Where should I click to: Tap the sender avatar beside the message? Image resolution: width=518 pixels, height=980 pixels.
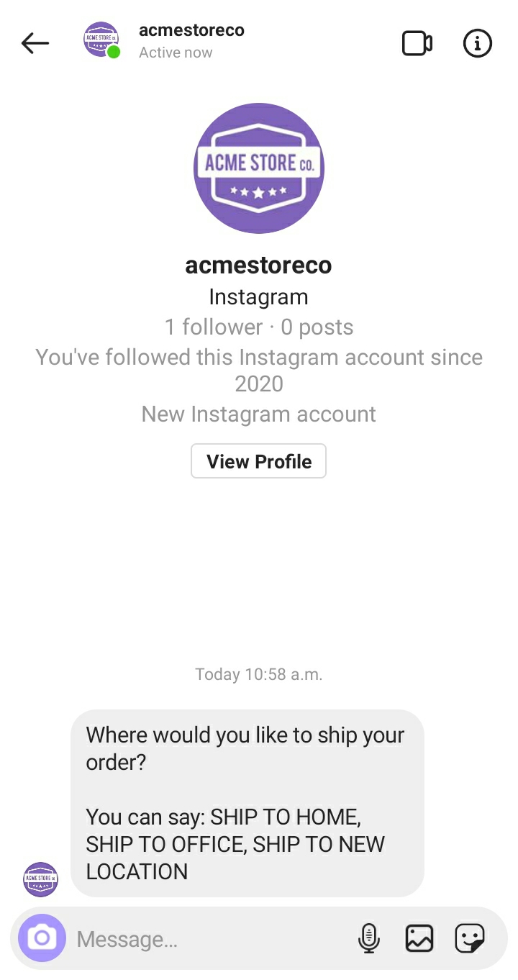click(41, 879)
